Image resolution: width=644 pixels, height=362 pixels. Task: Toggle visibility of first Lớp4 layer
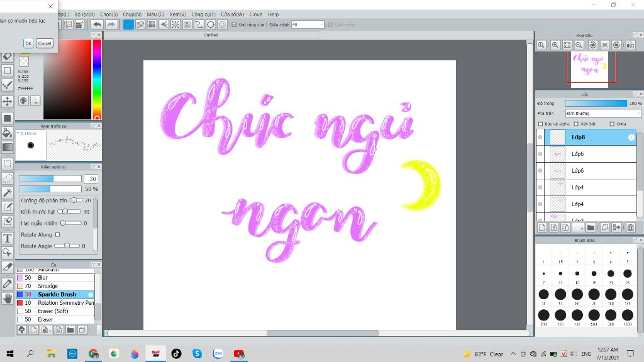pos(540,187)
